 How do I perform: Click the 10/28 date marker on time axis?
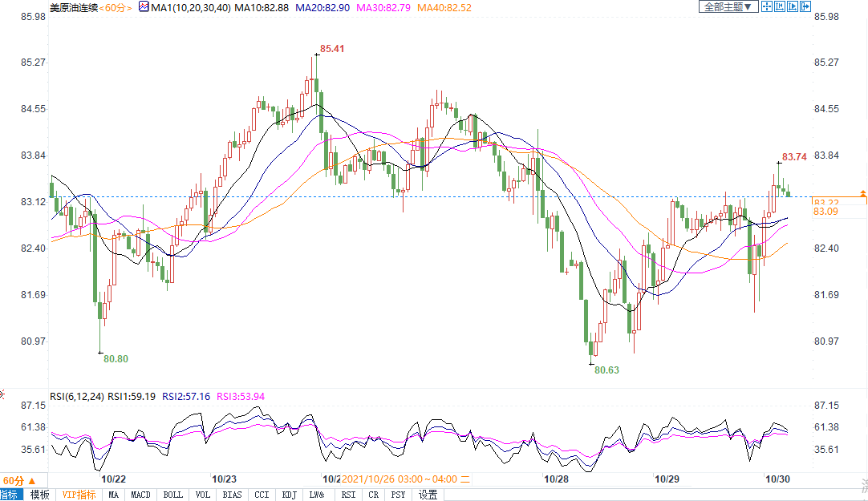click(x=556, y=479)
